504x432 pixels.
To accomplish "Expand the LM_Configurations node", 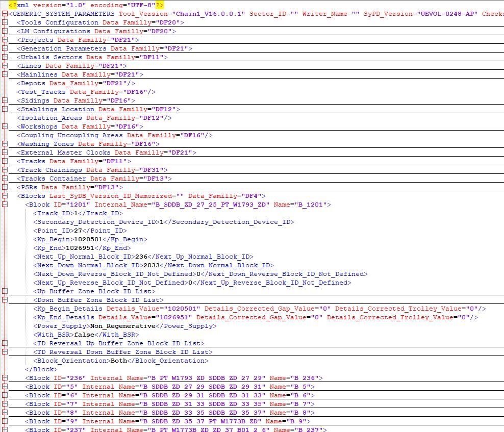I will 5,31.
